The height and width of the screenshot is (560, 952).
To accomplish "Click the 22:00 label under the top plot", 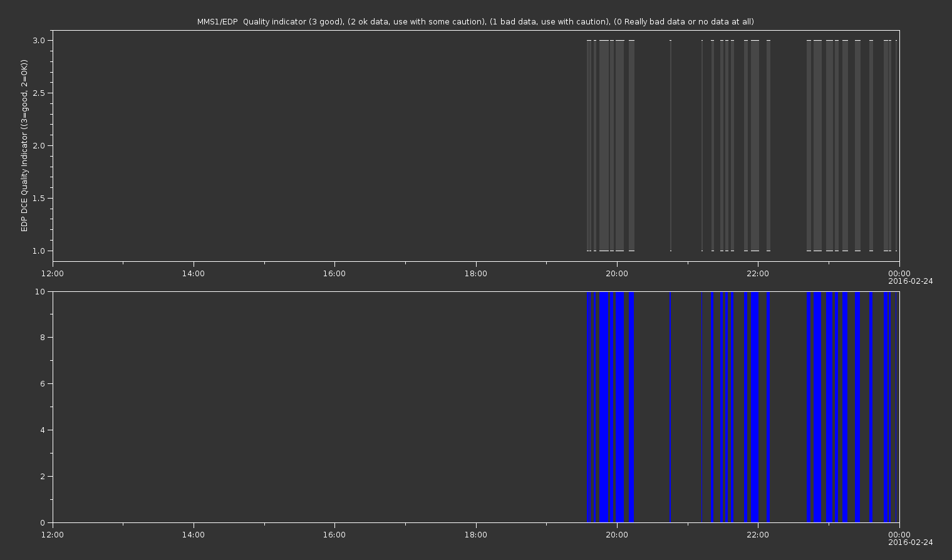I will (758, 272).
